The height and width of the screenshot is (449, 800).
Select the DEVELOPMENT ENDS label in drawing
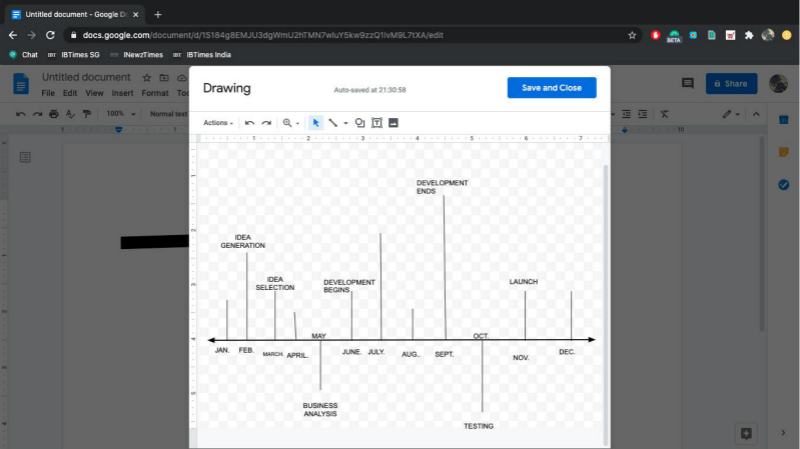click(441, 187)
